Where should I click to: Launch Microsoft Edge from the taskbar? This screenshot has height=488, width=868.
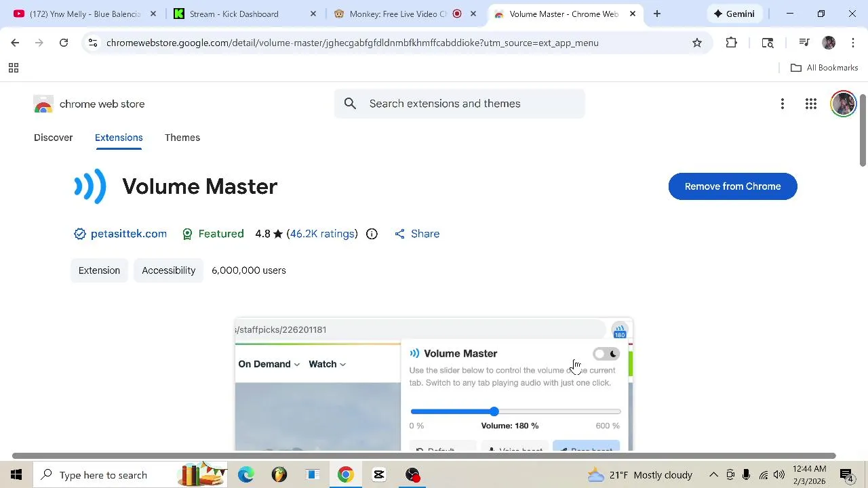[245, 474]
